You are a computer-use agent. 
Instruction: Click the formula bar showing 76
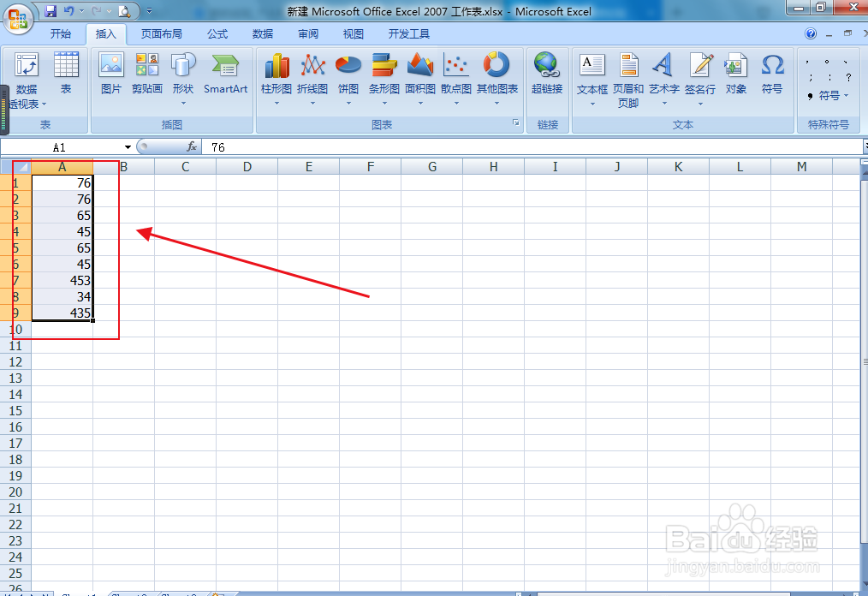532,147
